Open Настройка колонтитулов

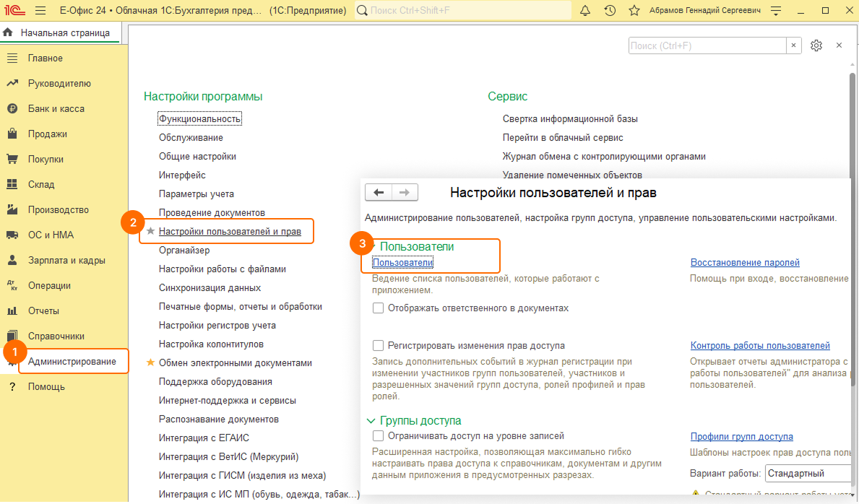(211, 344)
